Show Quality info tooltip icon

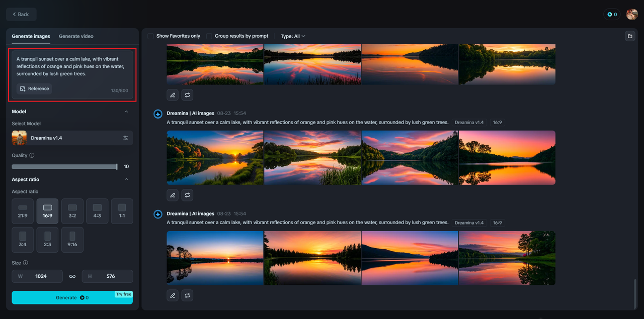pyautogui.click(x=32, y=156)
